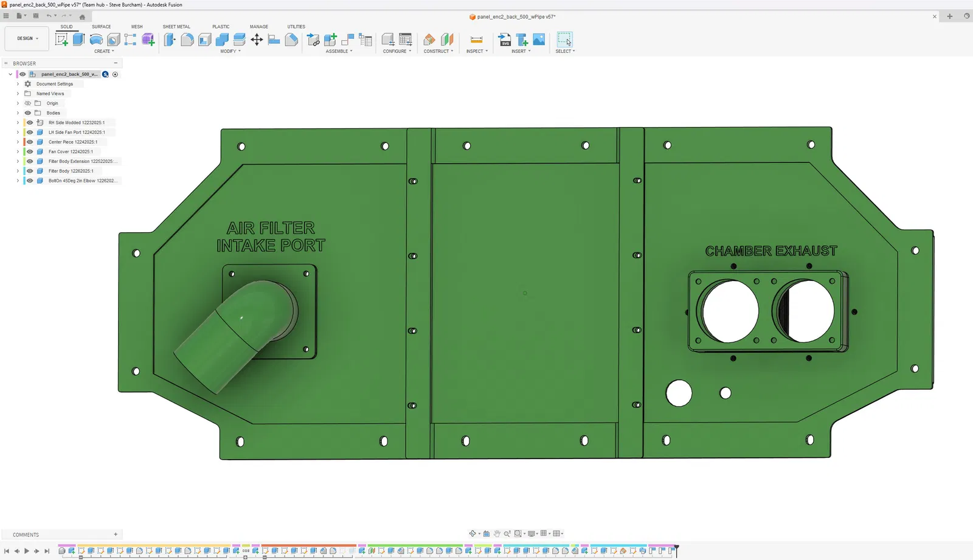Click the Offset Plane construct icon
This screenshot has height=560, width=973.
pos(429,40)
